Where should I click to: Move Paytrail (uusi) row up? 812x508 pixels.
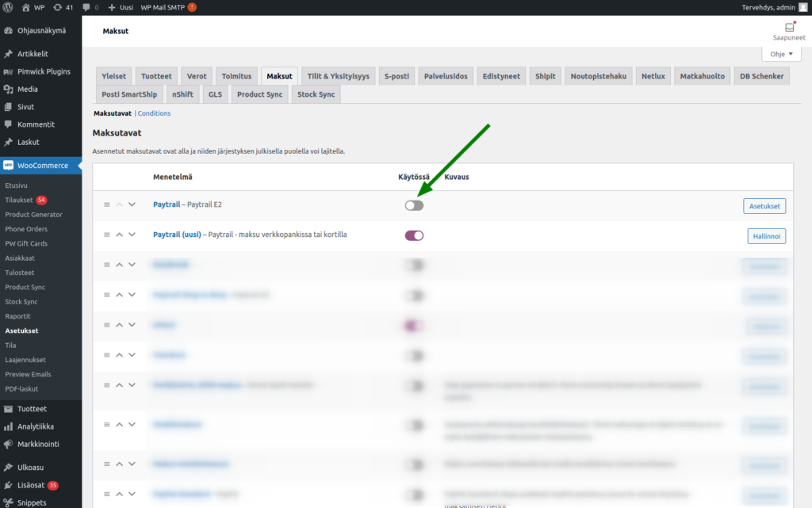[120, 235]
